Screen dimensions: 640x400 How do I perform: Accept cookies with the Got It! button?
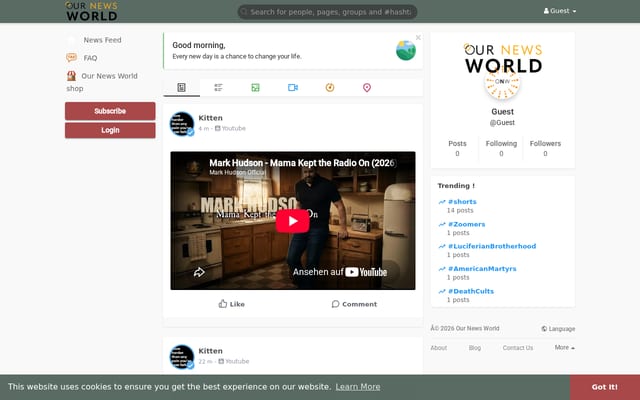[x=605, y=387]
